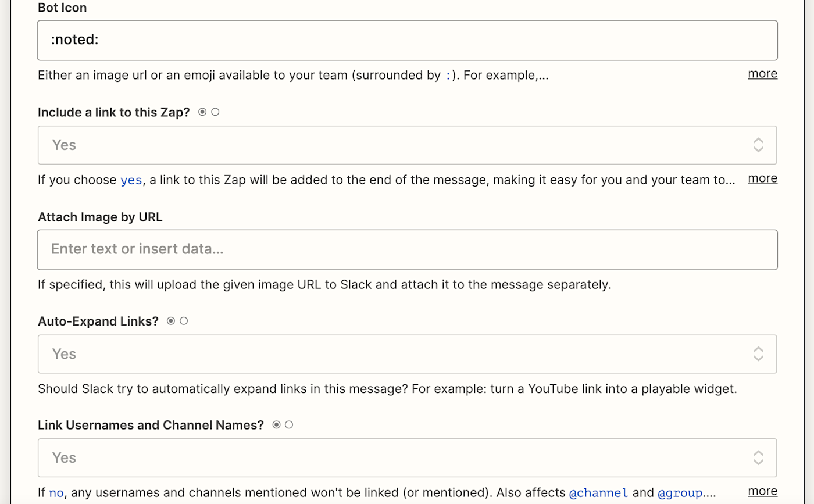Click 'more' beside the usernames linking description
The width and height of the screenshot is (814, 504).
(x=762, y=491)
